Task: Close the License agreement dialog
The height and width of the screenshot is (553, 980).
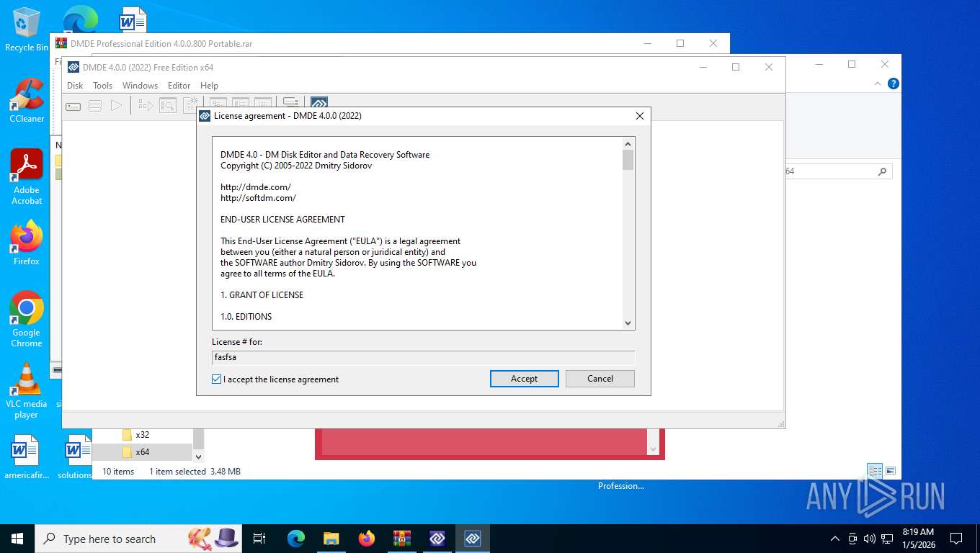Action: 639,116
